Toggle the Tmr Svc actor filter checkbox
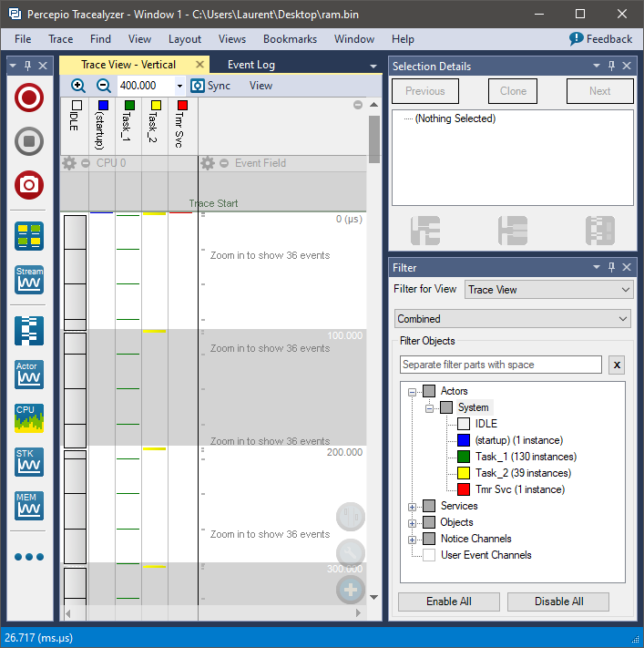644x648 pixels. pos(464,489)
